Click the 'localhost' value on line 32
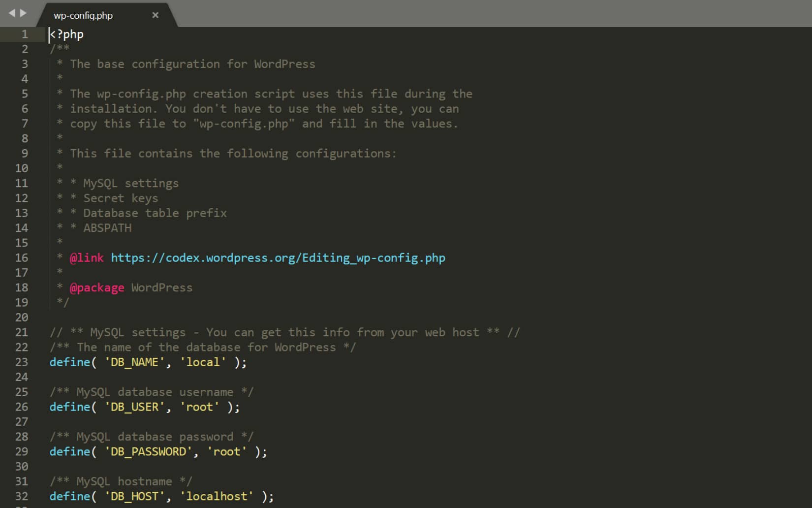The image size is (812, 508). tap(217, 496)
